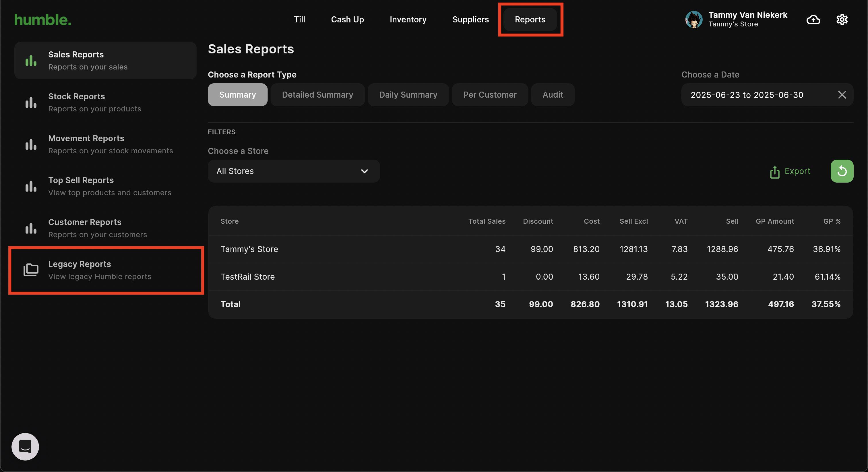
Task: Pick the Per Customer report type
Action: pos(490,95)
